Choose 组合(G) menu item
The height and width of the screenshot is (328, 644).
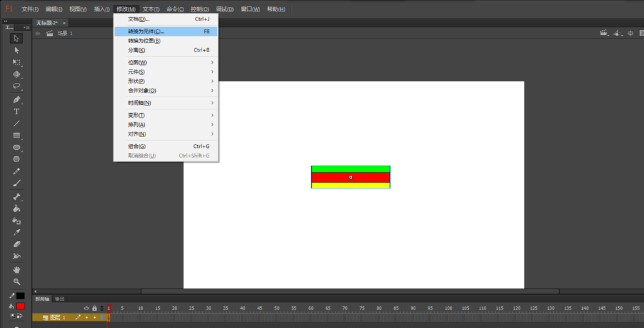166,147
